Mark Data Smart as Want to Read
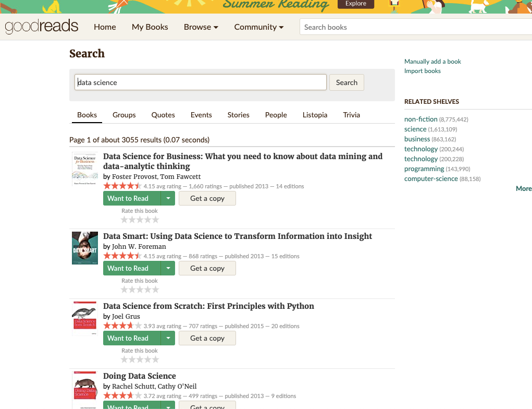The width and height of the screenshot is (532, 409). point(132,268)
